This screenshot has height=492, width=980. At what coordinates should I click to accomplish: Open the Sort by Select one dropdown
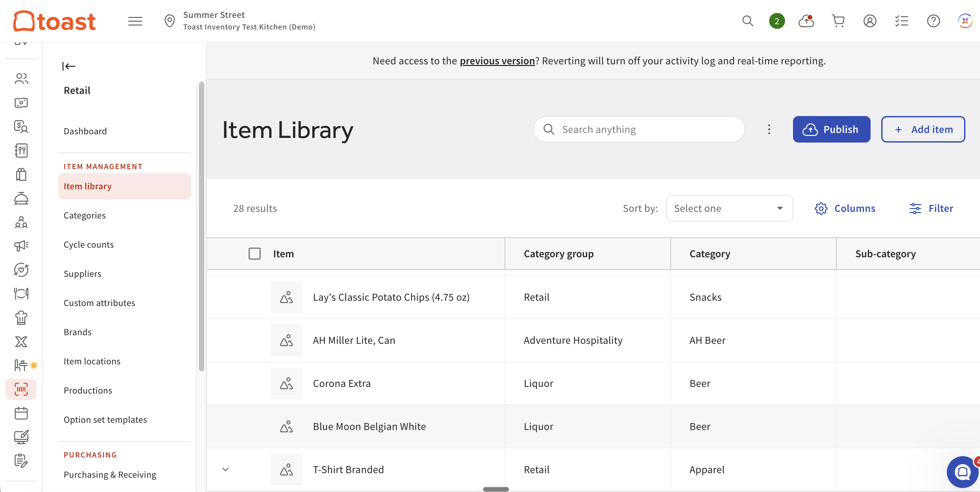click(729, 209)
